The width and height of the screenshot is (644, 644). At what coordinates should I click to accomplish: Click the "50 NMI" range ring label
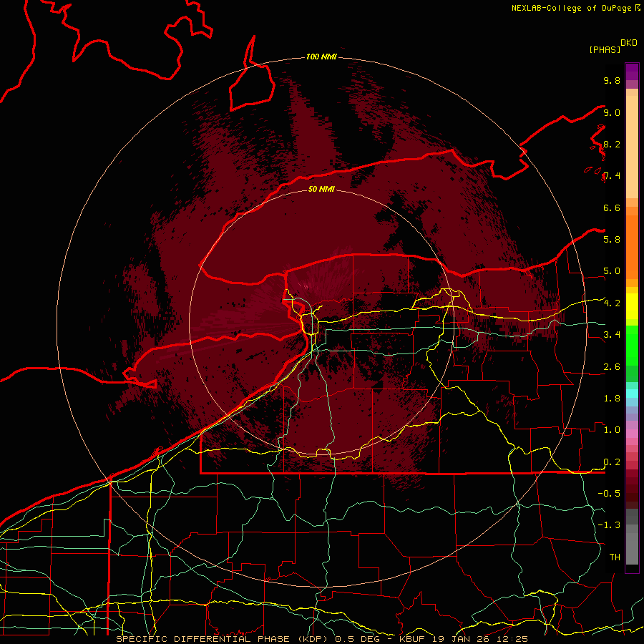click(321, 189)
